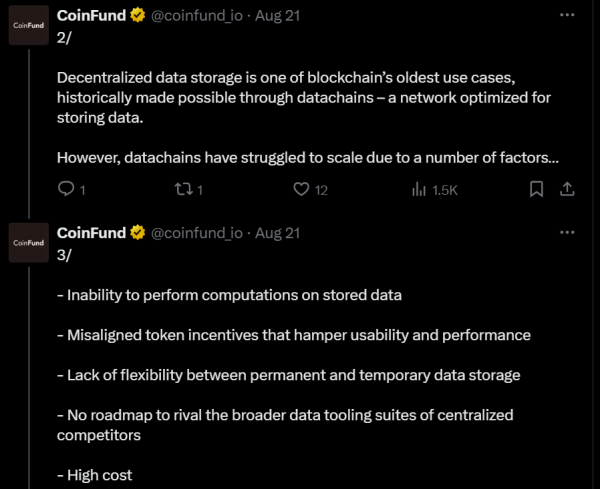Reply to the 2/ datachains tweet
This screenshot has width=600, height=489.
pyautogui.click(x=67, y=189)
